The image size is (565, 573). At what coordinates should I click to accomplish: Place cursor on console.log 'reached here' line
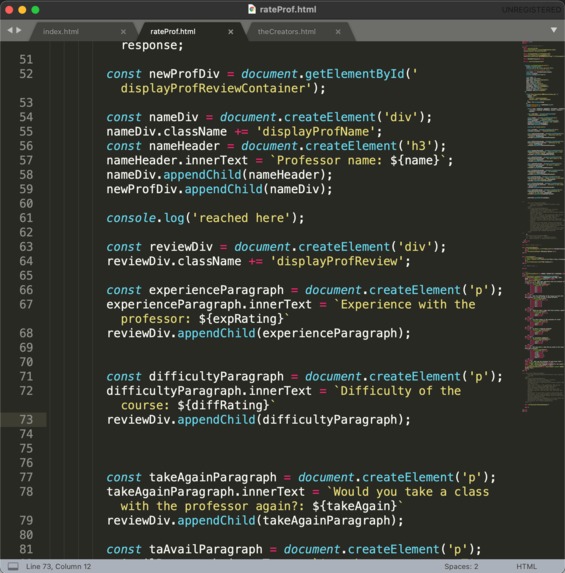(x=205, y=218)
